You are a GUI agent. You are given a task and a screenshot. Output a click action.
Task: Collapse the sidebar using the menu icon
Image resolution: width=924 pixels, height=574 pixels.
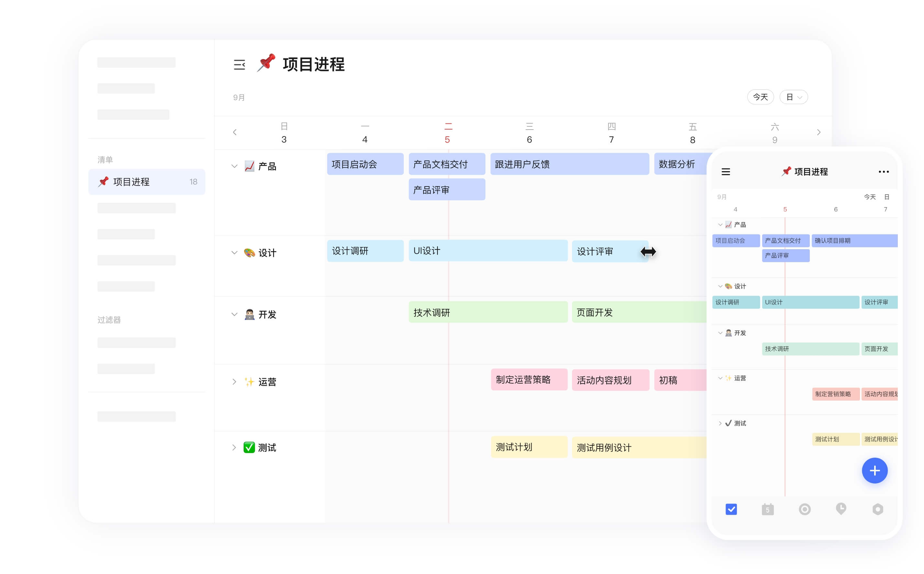pos(239,65)
